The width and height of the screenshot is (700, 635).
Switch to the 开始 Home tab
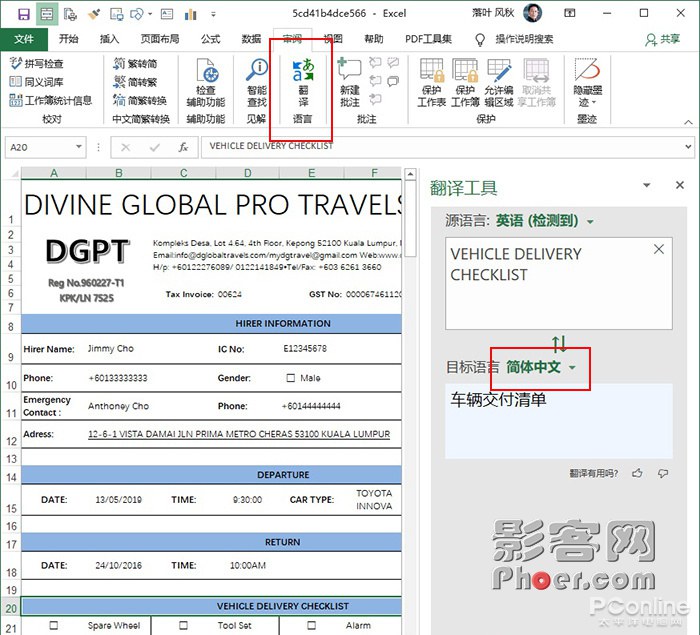(x=69, y=39)
